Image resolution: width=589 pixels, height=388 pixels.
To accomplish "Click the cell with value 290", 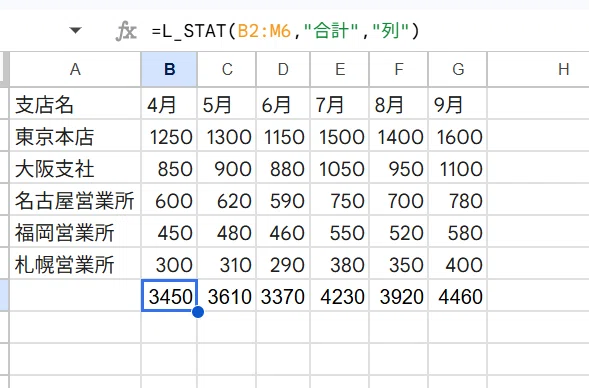I will pyautogui.click(x=283, y=263).
